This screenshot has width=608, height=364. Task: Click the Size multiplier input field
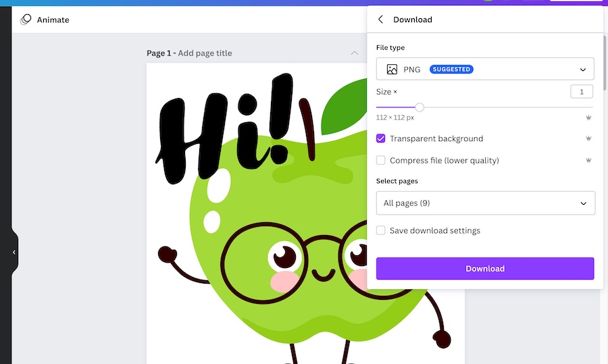coord(582,92)
